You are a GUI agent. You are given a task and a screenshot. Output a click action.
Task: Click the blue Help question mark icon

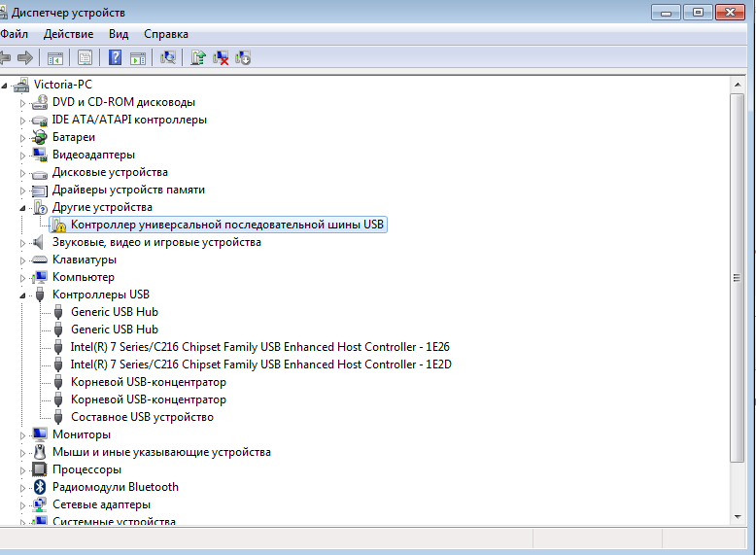116,58
